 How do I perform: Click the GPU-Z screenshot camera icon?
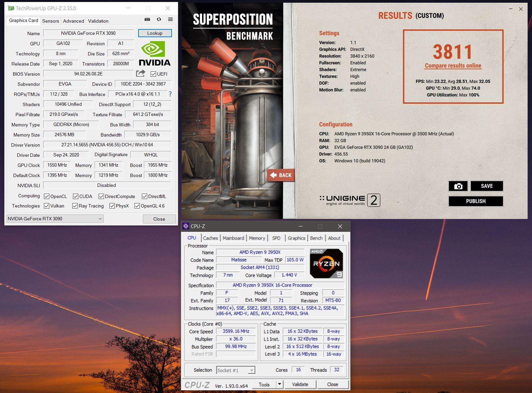pos(147,20)
